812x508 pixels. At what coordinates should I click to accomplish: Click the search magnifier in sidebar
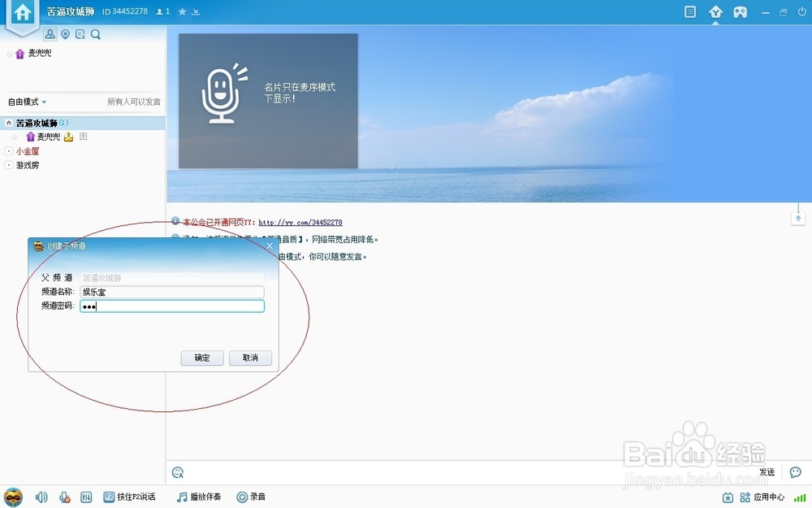[95, 34]
